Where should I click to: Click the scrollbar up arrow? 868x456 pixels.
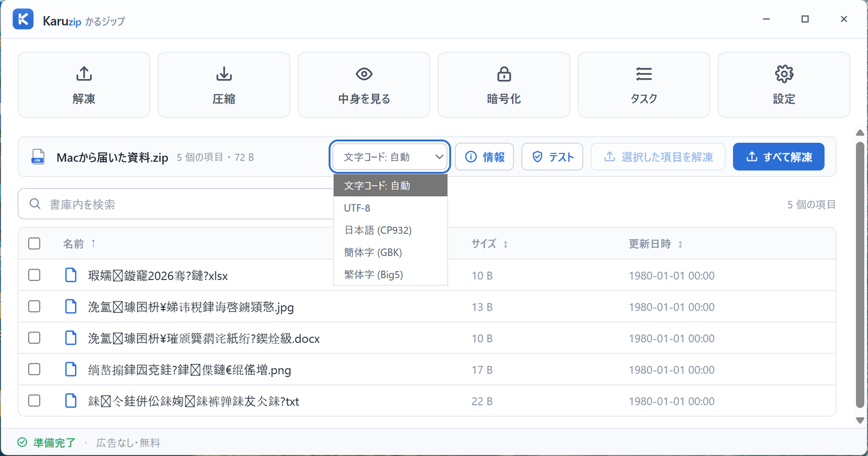coord(860,133)
